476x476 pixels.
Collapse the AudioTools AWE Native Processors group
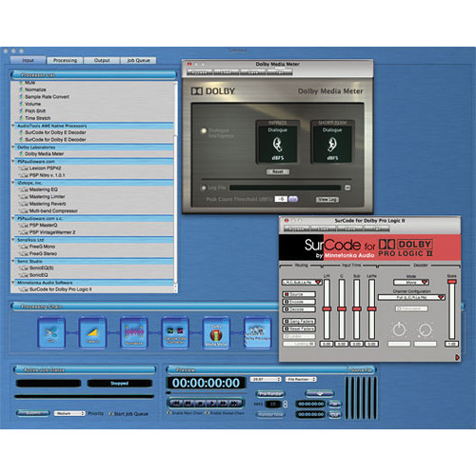[x=13, y=126]
